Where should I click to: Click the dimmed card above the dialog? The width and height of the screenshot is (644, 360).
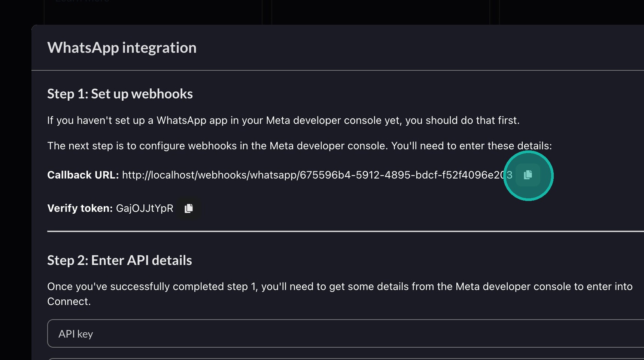pyautogui.click(x=380, y=11)
